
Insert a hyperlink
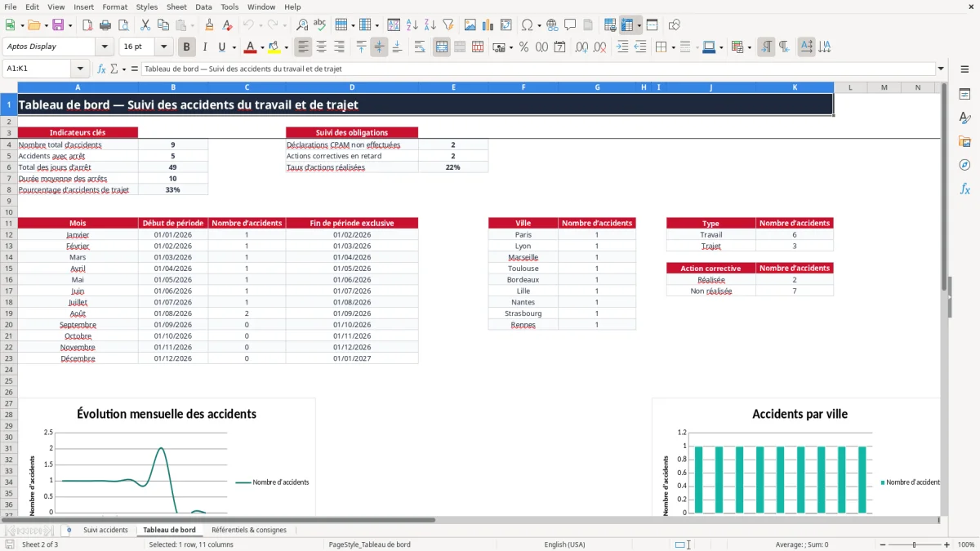click(x=552, y=25)
